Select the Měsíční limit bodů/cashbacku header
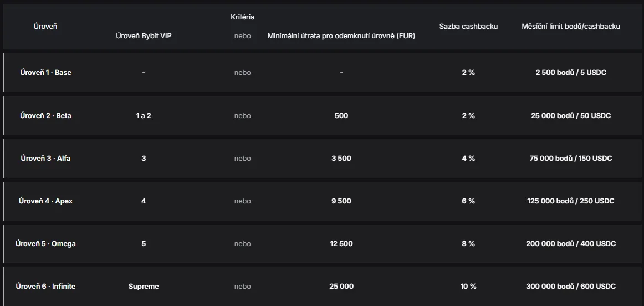The height and width of the screenshot is (306, 644). pyautogui.click(x=571, y=26)
